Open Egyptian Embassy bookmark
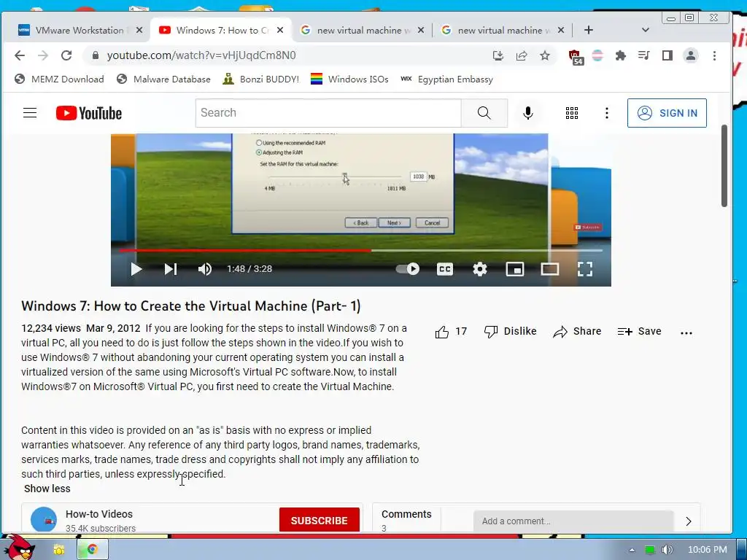Screen dimensions: 747x560 446,79
